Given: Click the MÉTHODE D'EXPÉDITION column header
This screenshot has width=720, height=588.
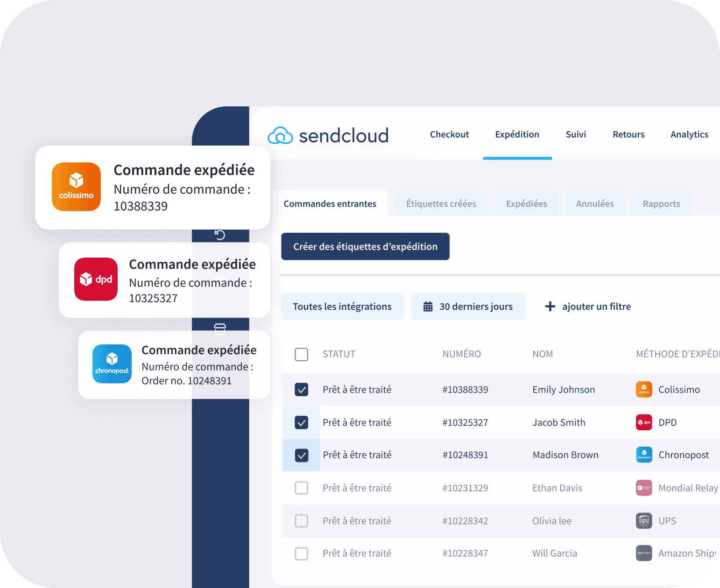Looking at the screenshot, I should (678, 354).
